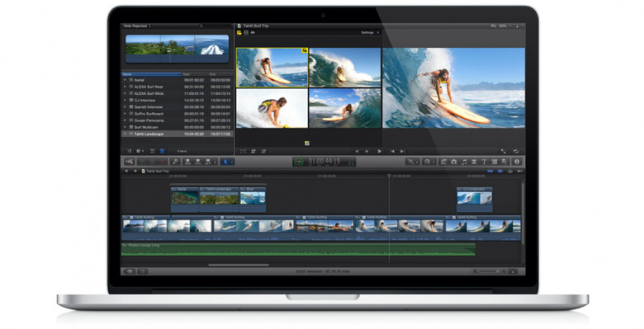Enable video and audio switching in angle viewer
The height and width of the screenshot is (329, 644).
(x=239, y=33)
